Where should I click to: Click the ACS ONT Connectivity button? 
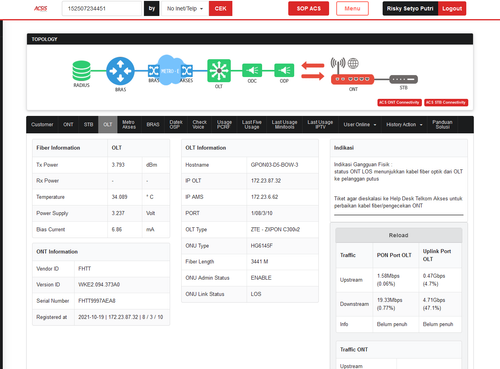point(399,102)
